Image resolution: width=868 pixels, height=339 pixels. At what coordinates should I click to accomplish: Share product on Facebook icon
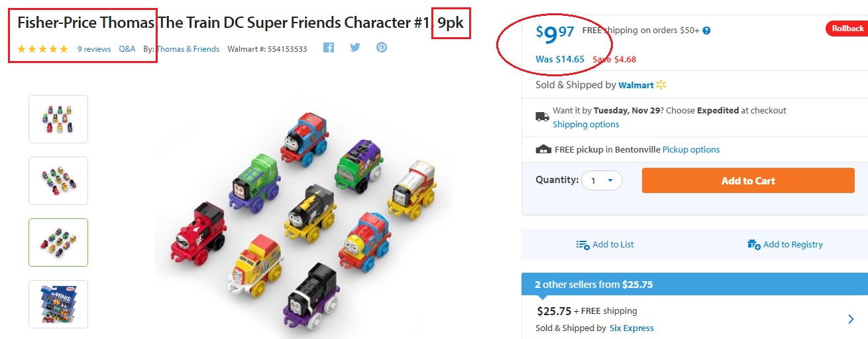tap(329, 48)
